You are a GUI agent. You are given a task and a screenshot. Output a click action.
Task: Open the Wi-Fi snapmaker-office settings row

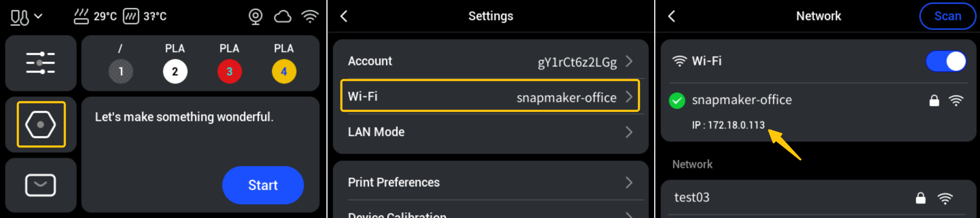[x=490, y=96]
